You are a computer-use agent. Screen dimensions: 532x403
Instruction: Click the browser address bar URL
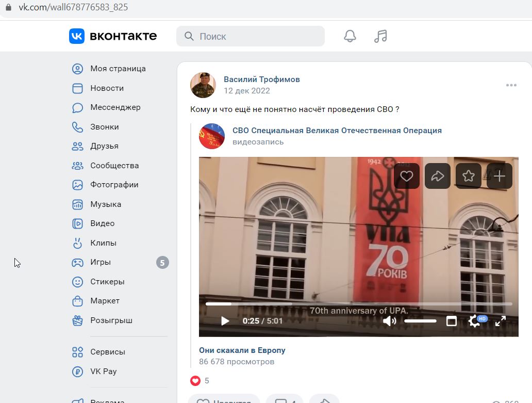coord(73,7)
